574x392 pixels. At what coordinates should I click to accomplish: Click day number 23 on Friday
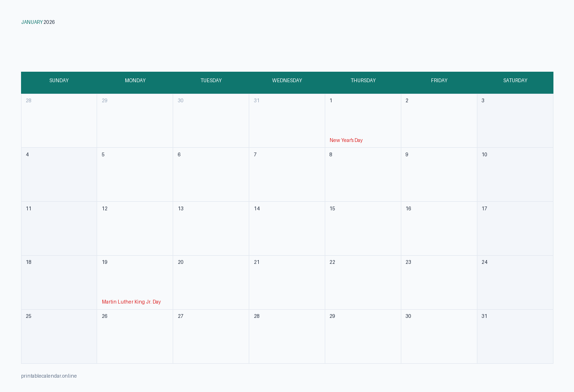[408, 262]
